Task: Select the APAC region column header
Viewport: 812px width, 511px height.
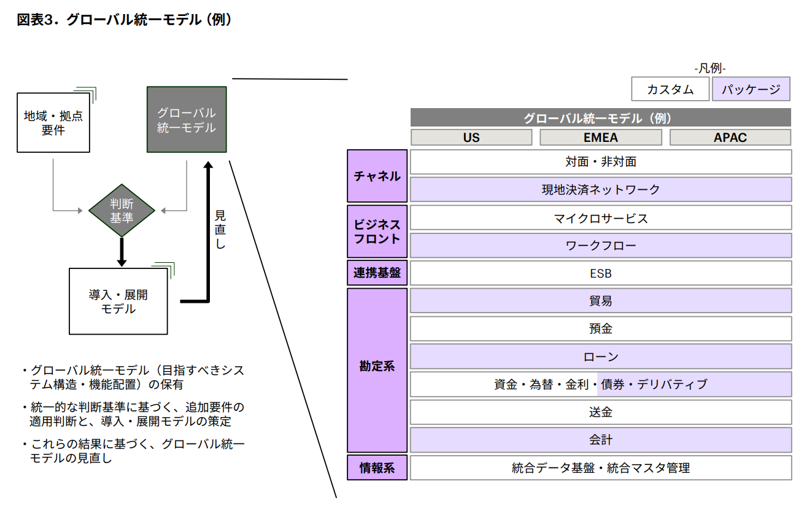Action: [x=730, y=137]
